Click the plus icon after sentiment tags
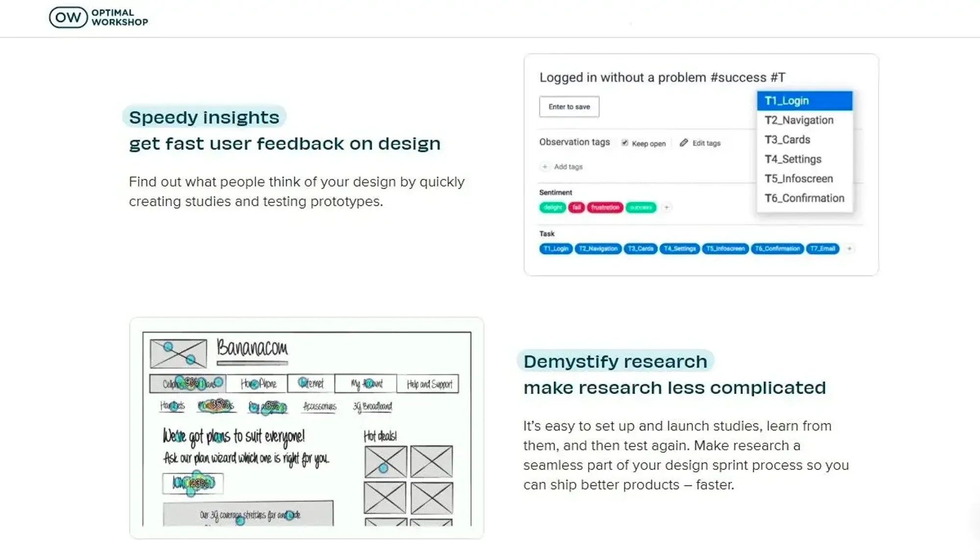The width and height of the screenshot is (980, 560). (666, 207)
